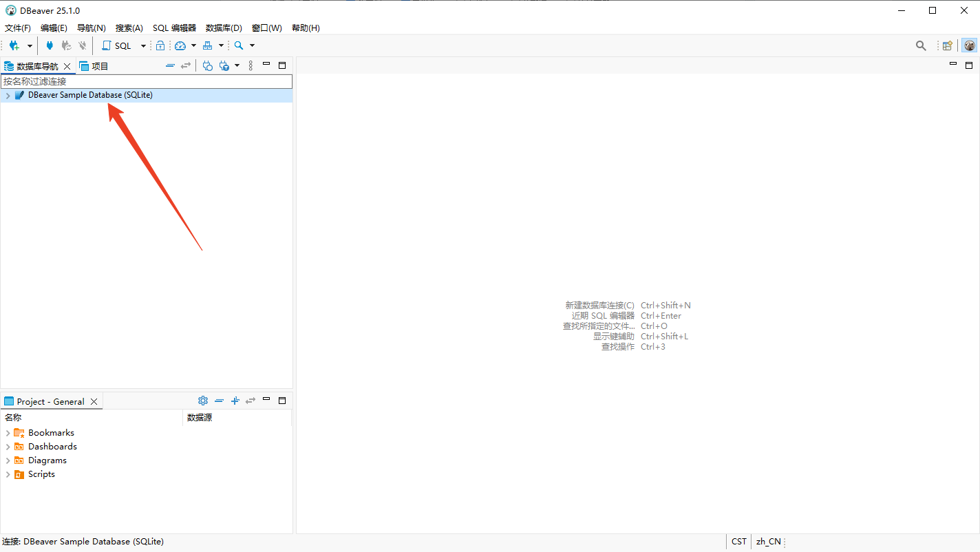The image size is (980, 552).
Task: Click the zh_CN locale in status bar
Action: (x=768, y=541)
